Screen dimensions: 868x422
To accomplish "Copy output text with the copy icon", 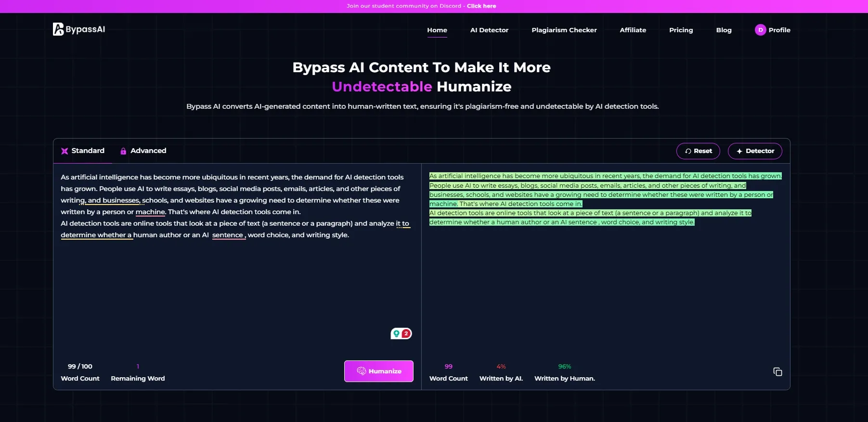I will click(x=777, y=371).
